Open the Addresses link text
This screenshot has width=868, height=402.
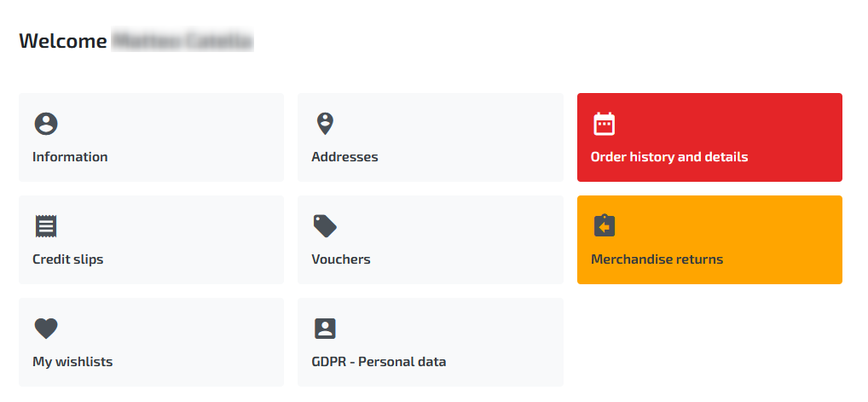(x=344, y=157)
